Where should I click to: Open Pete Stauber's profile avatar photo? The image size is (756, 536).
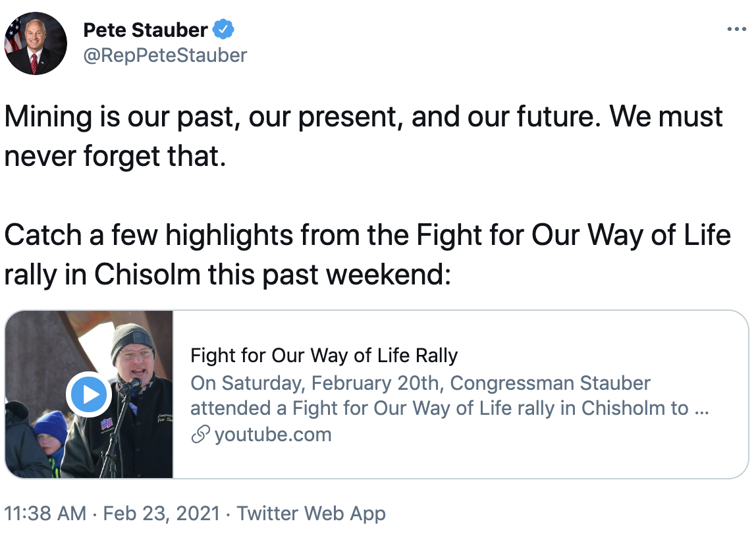coord(36,43)
